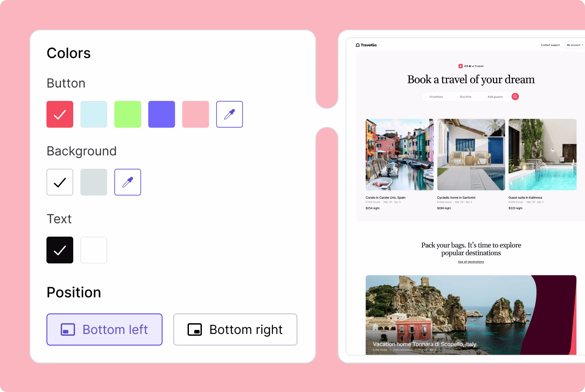Open the eyedropper for custom background color
Image resolution: width=585 pixels, height=392 pixels.
point(128,182)
